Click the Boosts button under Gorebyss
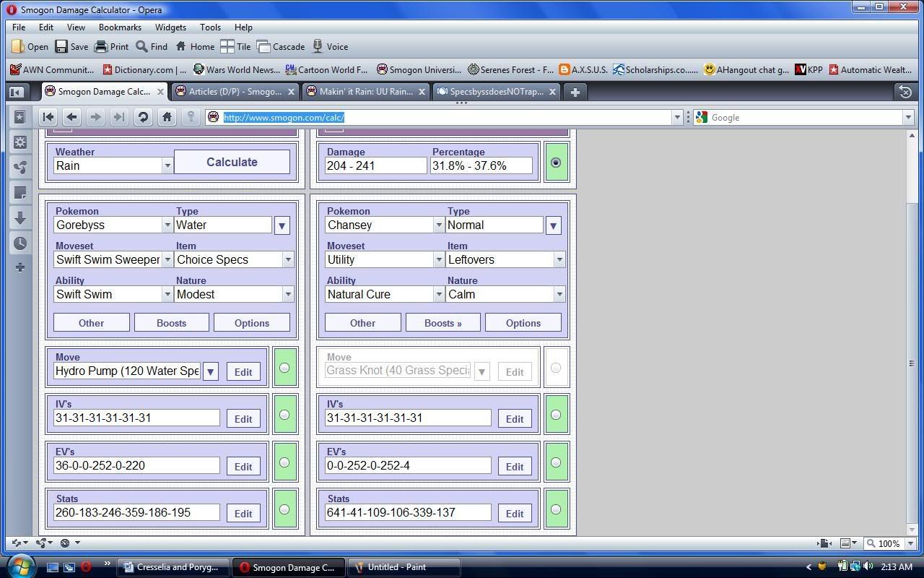This screenshot has width=924, height=578. [171, 323]
